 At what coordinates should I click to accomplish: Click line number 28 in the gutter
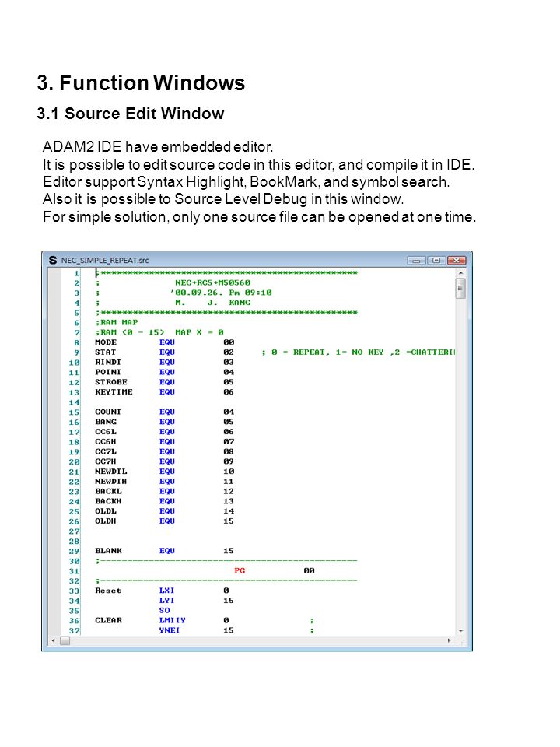coord(74,542)
